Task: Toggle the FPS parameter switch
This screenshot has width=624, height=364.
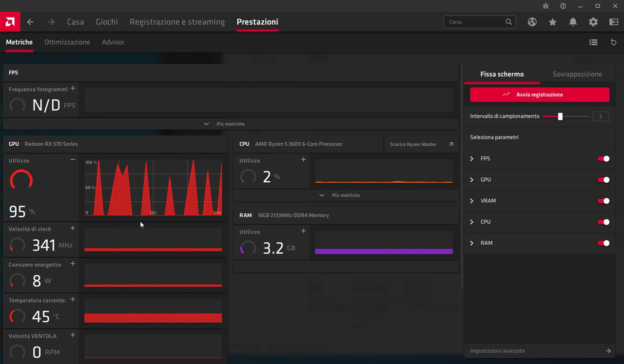Action: click(604, 159)
